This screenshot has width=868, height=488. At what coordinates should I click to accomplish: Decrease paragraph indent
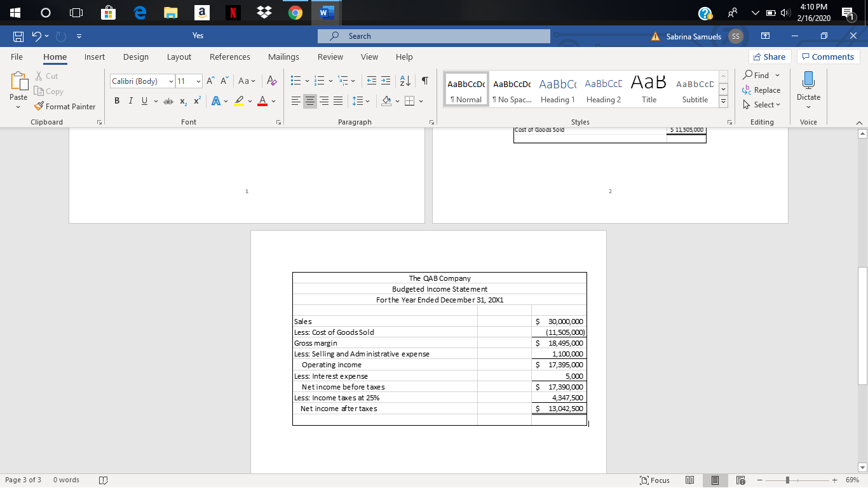tap(372, 81)
